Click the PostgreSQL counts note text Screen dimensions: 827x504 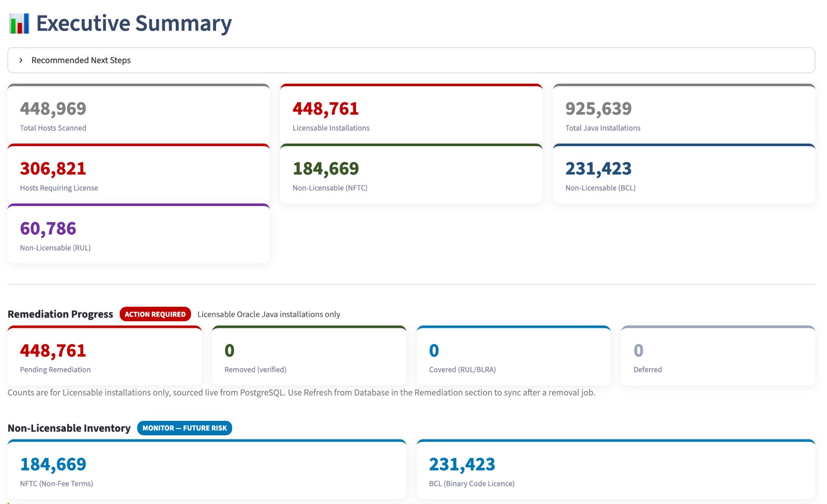[301, 392]
